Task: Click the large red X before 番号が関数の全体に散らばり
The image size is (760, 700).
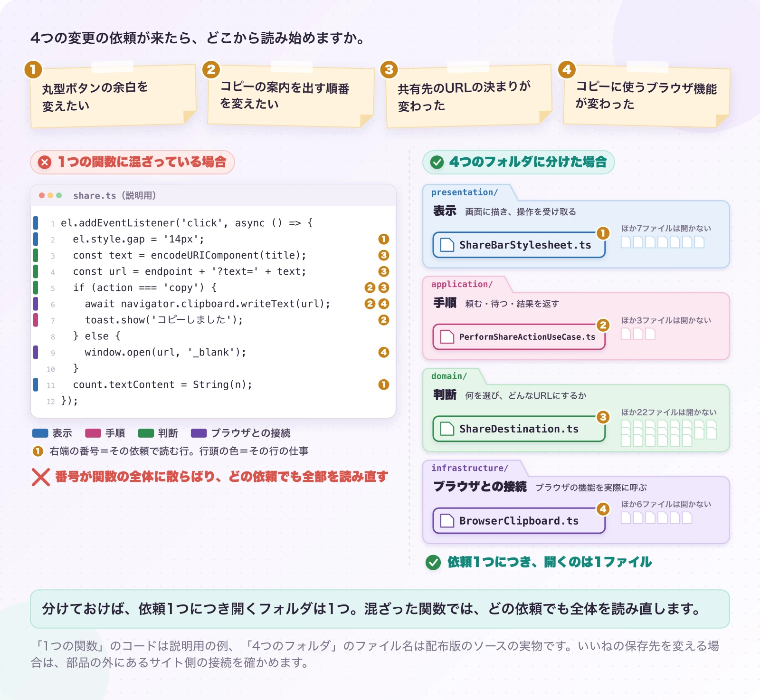Action: coord(41,477)
